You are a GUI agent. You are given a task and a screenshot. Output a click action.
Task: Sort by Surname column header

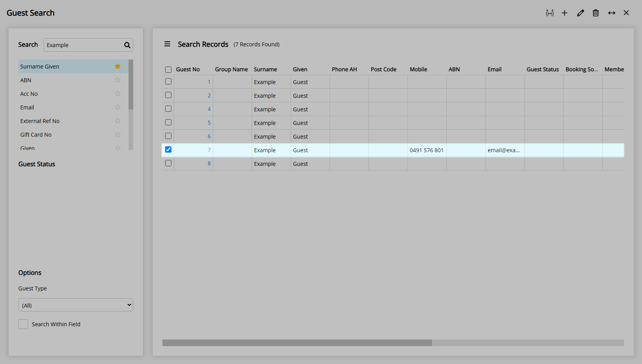(265, 69)
